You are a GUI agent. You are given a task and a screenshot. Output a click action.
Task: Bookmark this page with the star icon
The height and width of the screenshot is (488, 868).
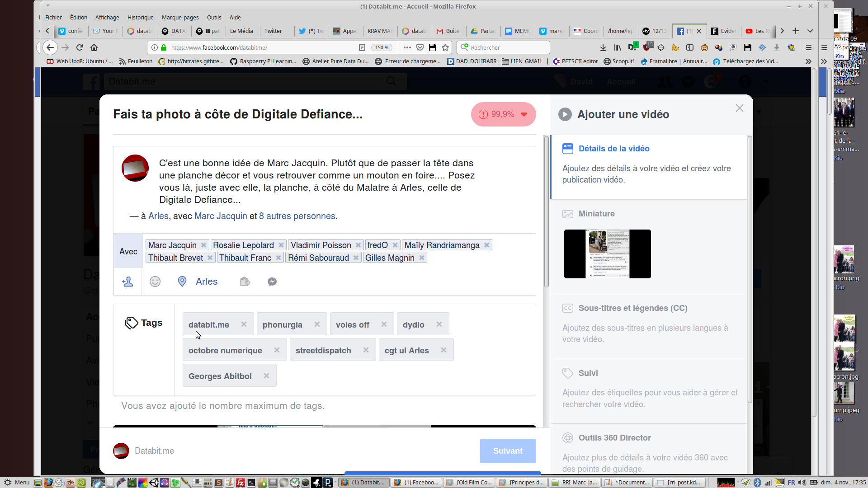coord(445,47)
